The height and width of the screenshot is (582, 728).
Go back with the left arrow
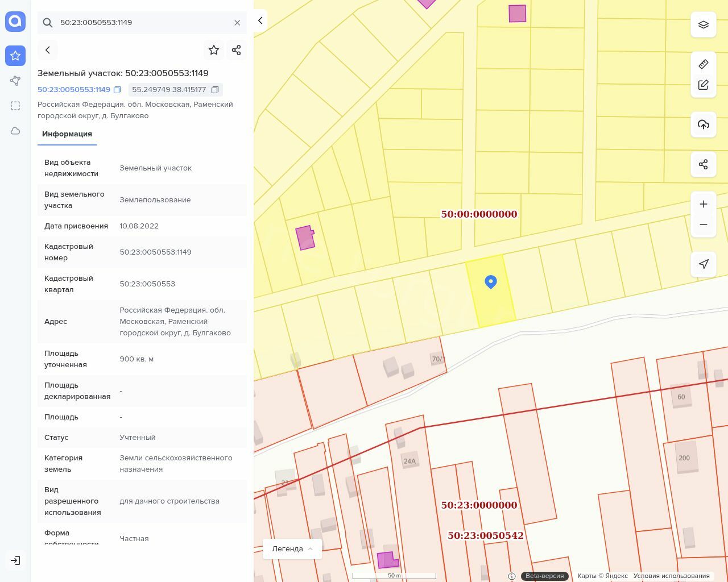48,50
